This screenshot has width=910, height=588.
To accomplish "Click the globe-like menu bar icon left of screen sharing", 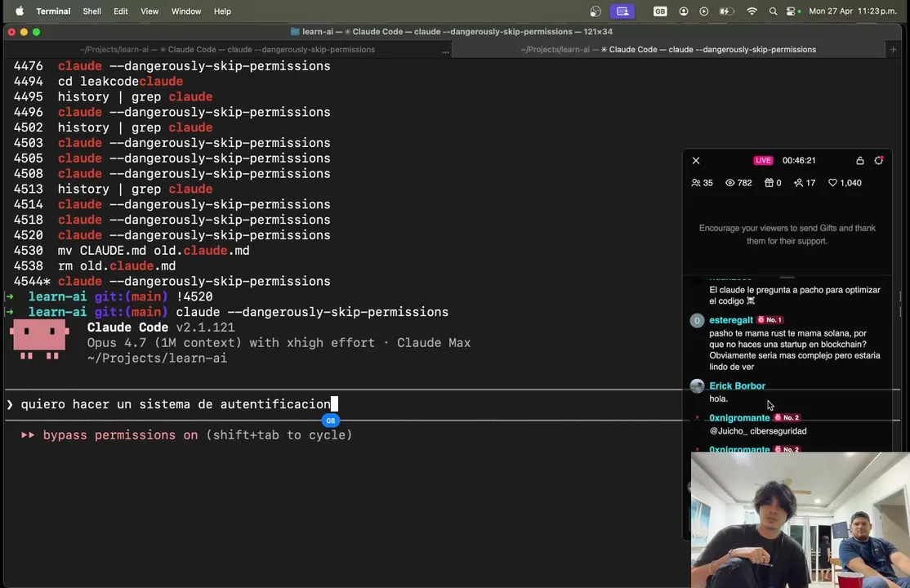I will (596, 11).
